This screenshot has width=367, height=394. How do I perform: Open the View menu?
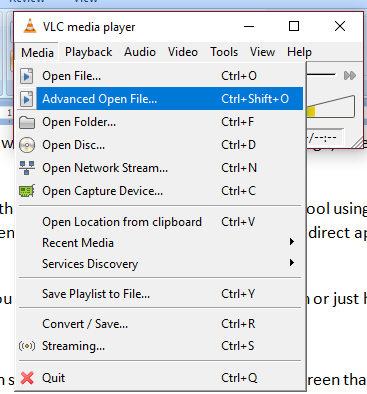click(x=262, y=52)
